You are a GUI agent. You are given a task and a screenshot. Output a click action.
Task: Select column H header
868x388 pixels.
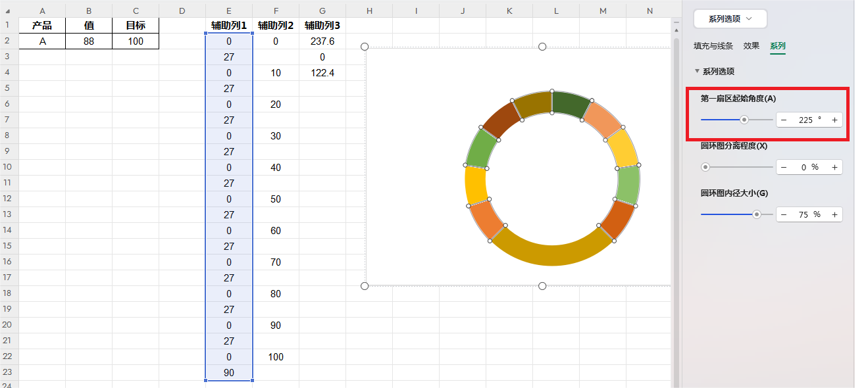pos(369,11)
